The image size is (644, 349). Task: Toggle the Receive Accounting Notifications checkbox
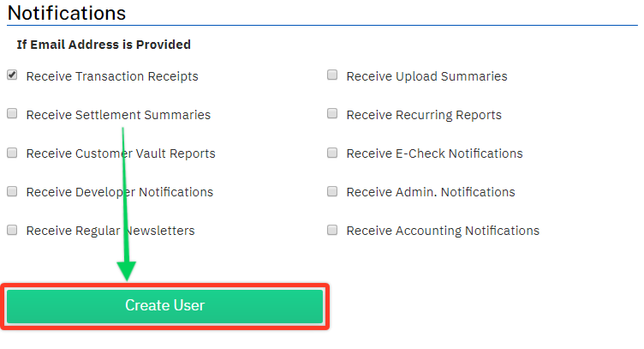(x=332, y=230)
